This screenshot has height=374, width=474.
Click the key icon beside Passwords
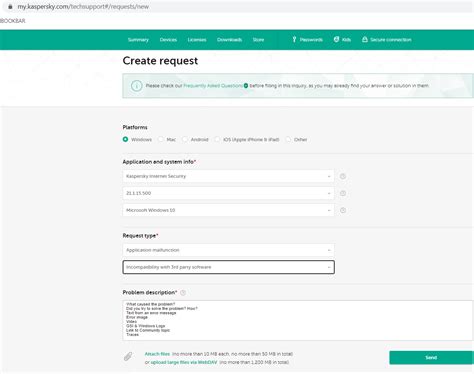click(x=294, y=40)
